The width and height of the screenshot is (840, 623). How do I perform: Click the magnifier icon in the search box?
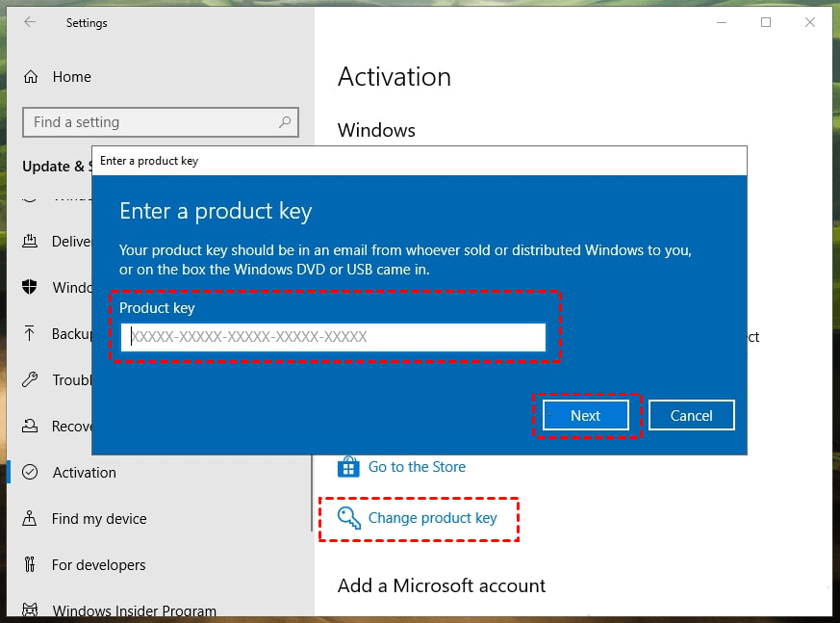pyautogui.click(x=285, y=122)
